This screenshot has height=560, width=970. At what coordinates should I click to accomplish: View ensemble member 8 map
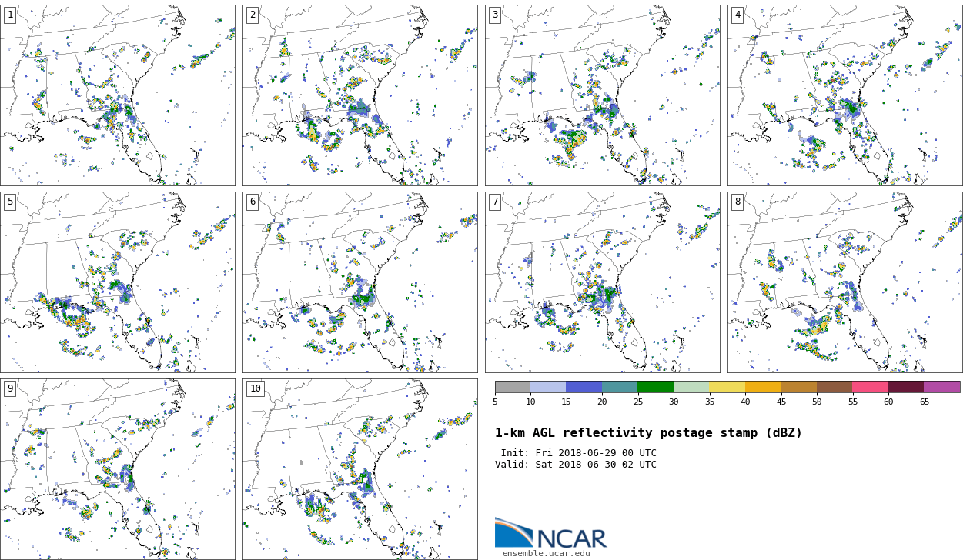[845, 282]
